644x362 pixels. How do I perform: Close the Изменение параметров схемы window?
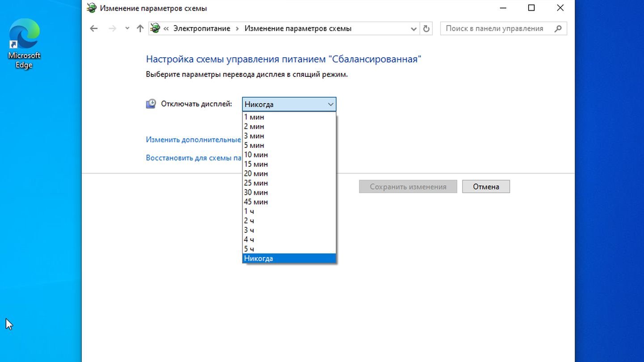560,8
